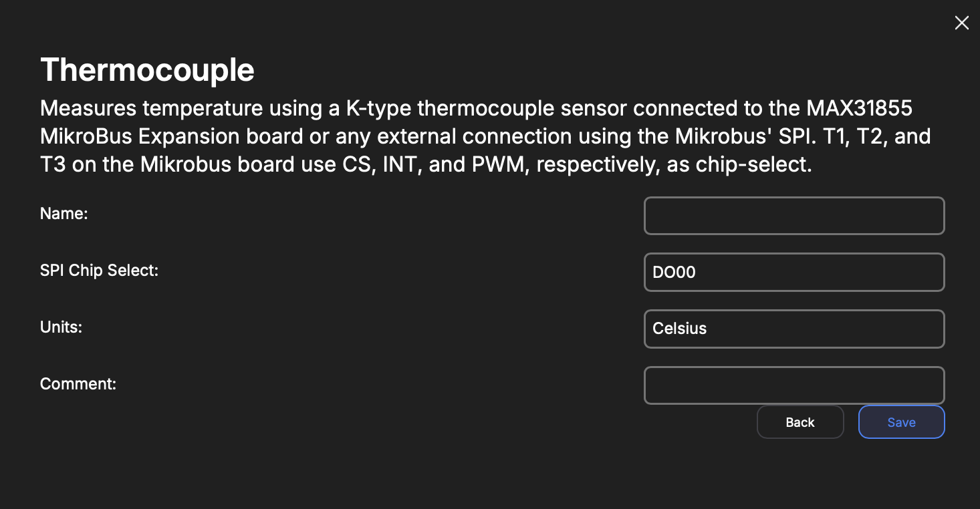
Task: Close the Thermocouple dialog with the X
Action: tap(961, 23)
